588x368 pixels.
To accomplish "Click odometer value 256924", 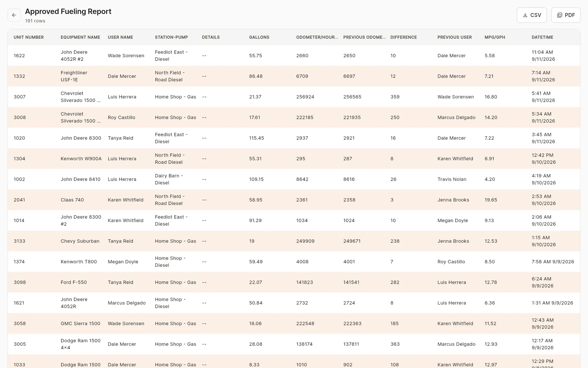I will coord(305,97).
